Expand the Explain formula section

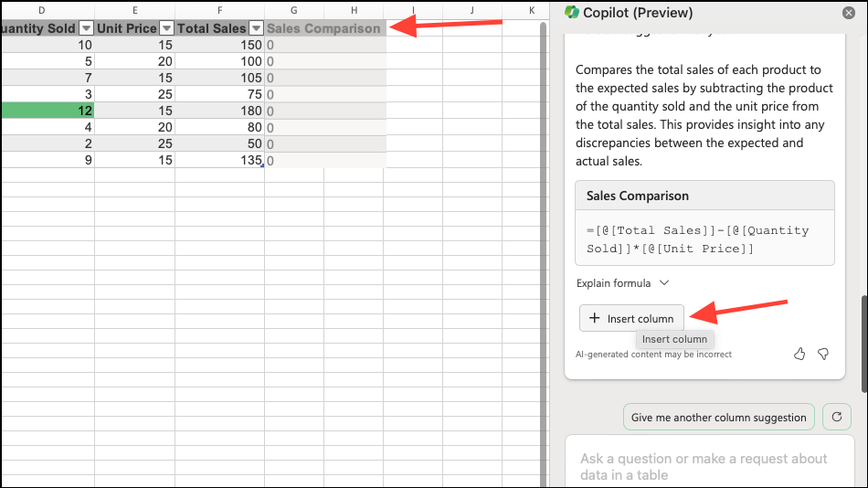(623, 283)
